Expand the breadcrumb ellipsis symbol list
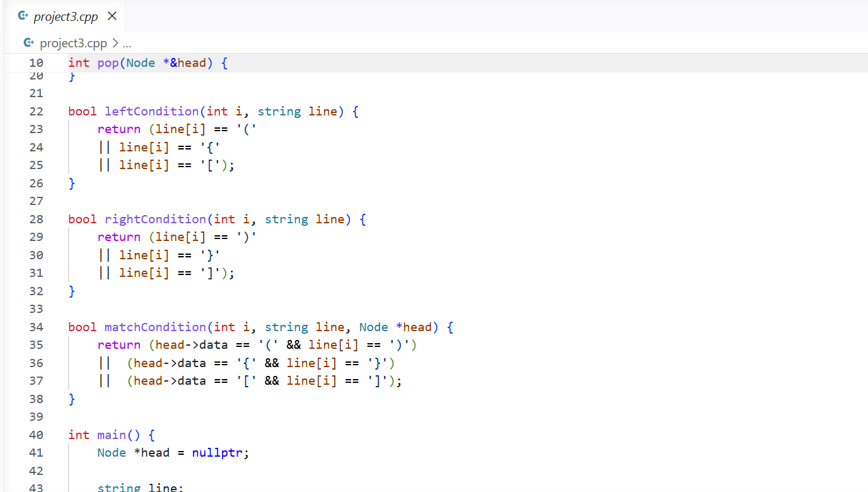This screenshot has width=868, height=492. pos(127,44)
